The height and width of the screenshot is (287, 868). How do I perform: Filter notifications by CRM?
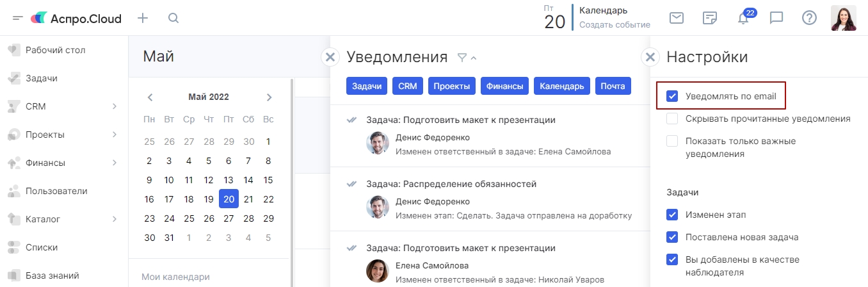pos(408,86)
